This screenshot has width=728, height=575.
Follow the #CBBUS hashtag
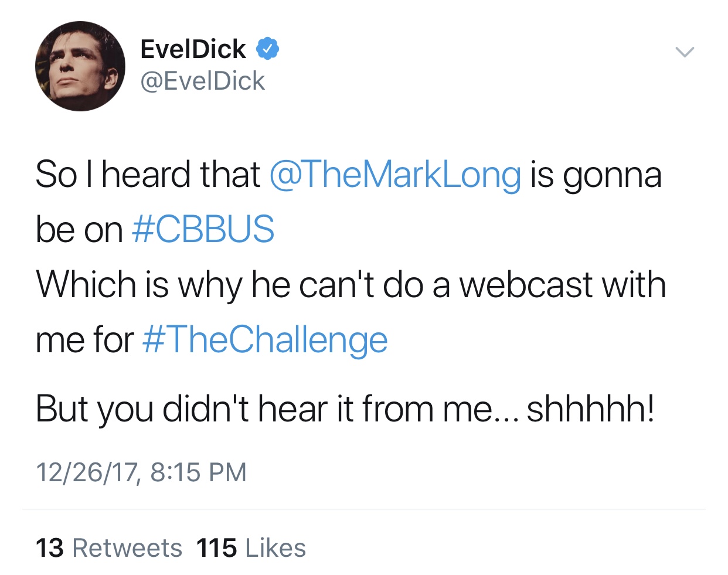[203, 229]
